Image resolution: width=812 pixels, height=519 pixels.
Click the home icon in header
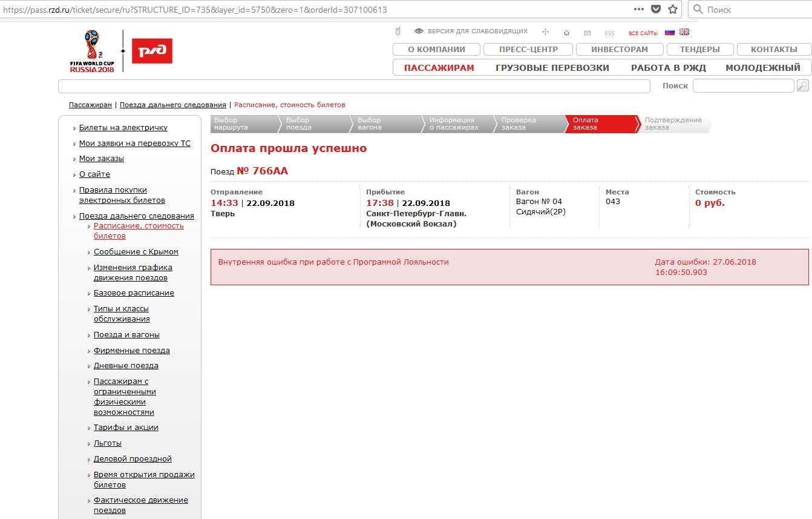coord(566,33)
